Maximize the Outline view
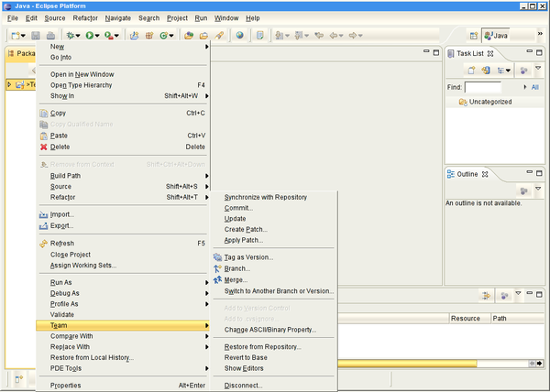The width and height of the screenshot is (550, 392). tap(540, 173)
